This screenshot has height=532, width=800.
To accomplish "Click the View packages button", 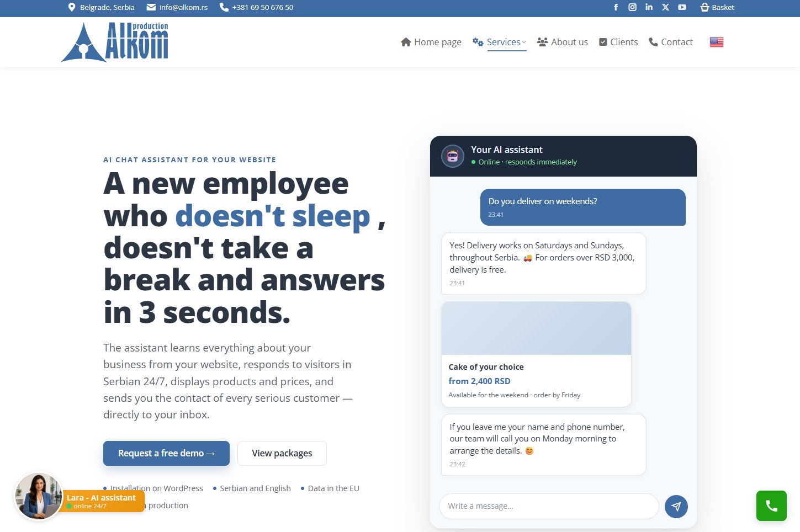I will [282, 453].
